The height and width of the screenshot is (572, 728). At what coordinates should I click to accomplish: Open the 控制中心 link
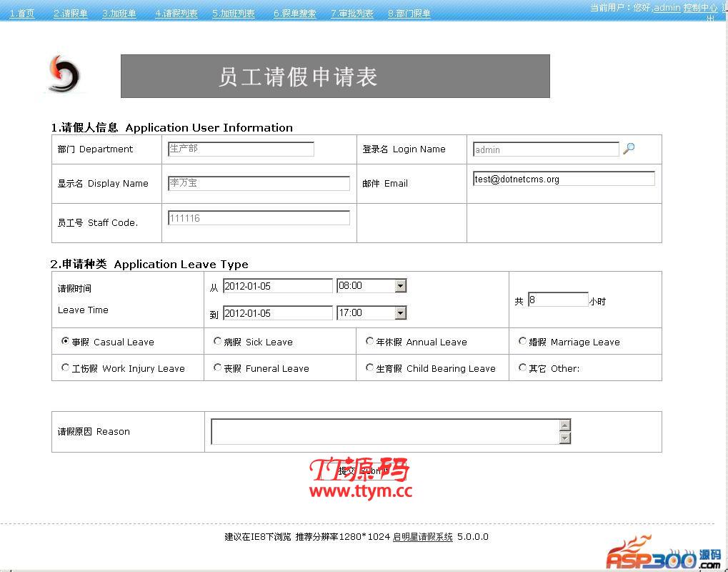tap(701, 7)
